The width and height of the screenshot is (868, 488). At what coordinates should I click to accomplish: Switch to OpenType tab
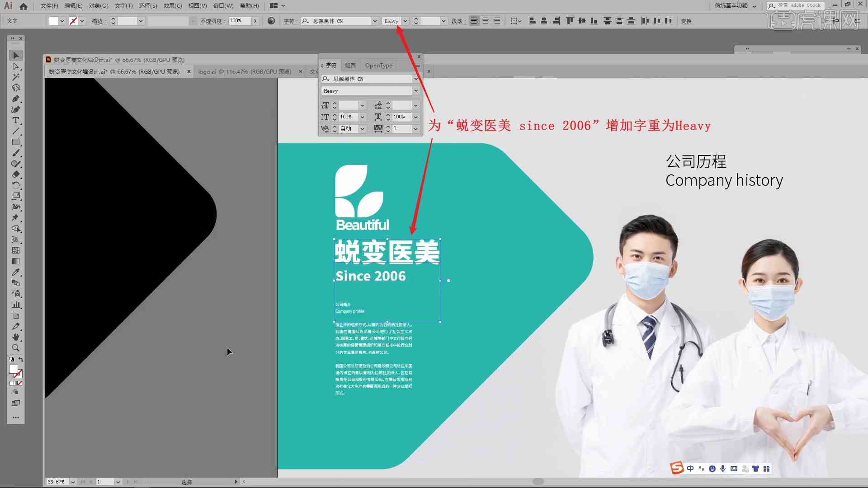point(379,66)
